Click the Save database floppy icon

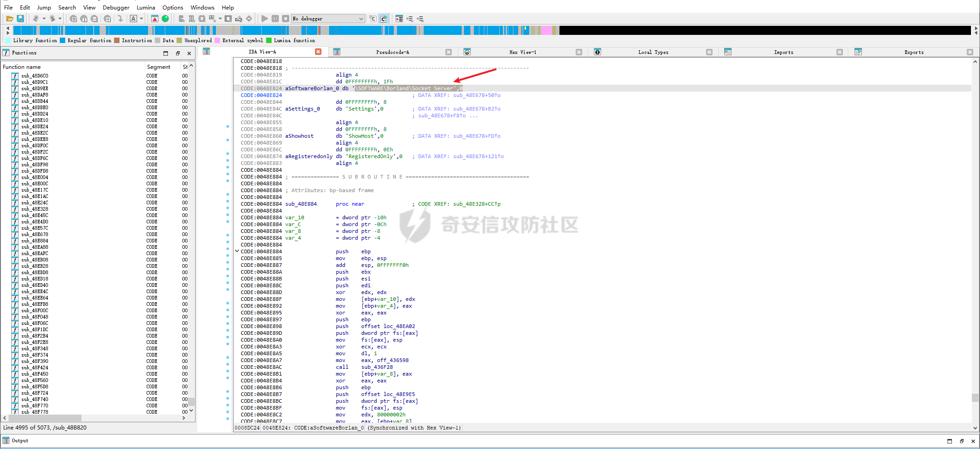[x=20, y=19]
